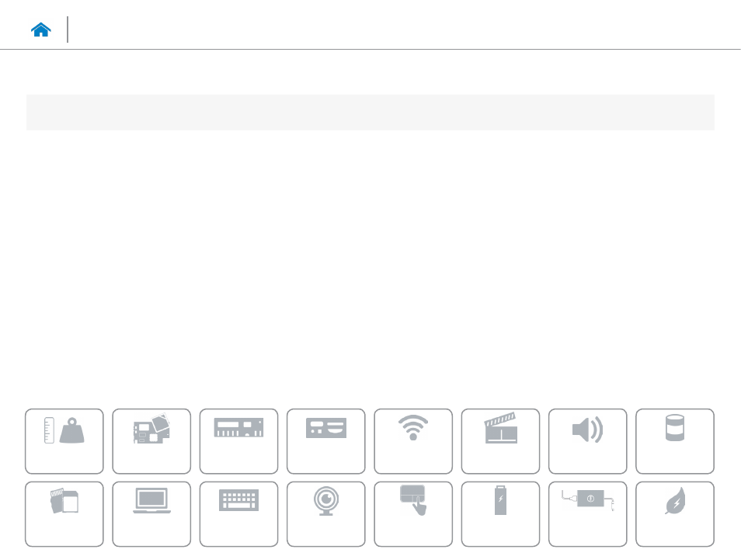Viewport: 741px width, 560px height.
Task: Select the power adapter tile
Action: point(587,513)
